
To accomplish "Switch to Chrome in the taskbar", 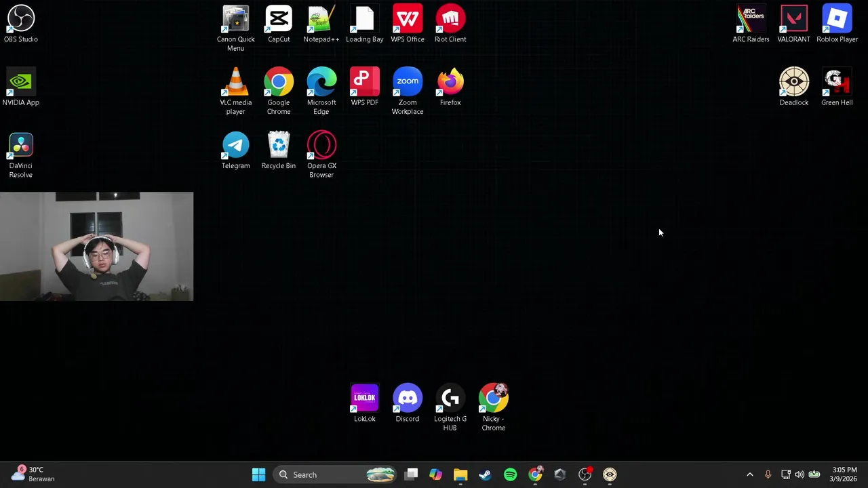I will click(535, 474).
